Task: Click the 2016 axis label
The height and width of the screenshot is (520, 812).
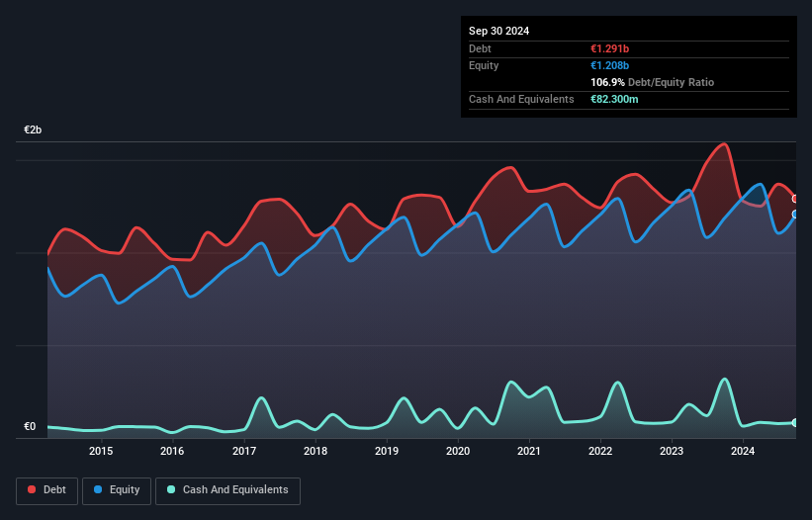Action: pyautogui.click(x=172, y=451)
